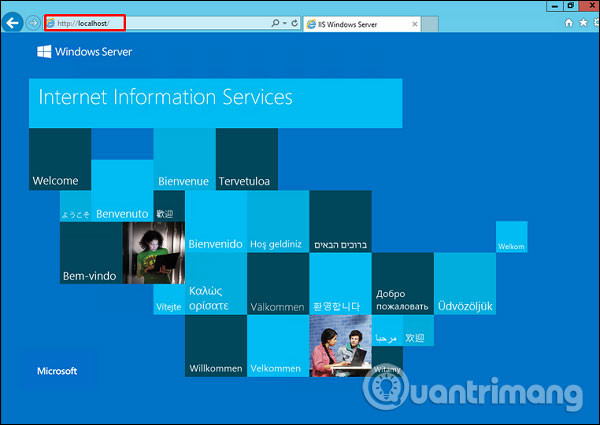This screenshot has width=600, height=425.
Task: Click the Internet Information Services banner
Action: (x=215, y=103)
